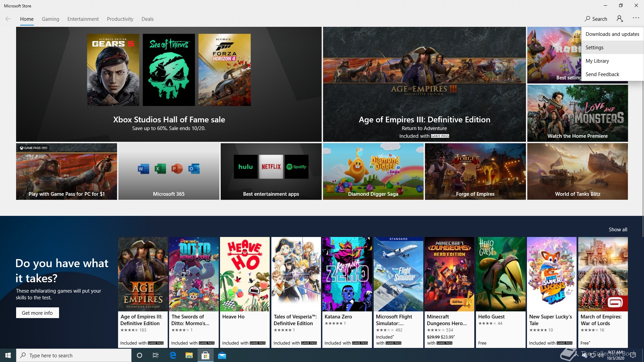
Task: Open The Swords of Ditto game card
Action: [194, 292]
